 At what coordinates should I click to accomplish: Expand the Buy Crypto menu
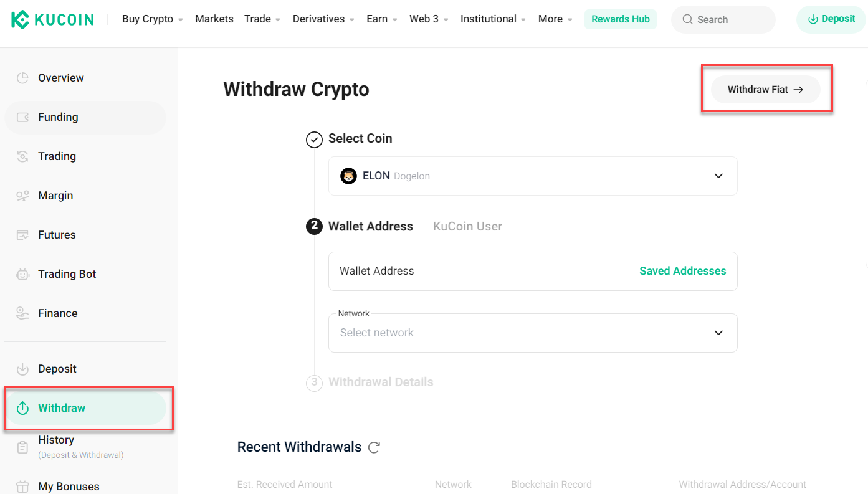pos(153,19)
